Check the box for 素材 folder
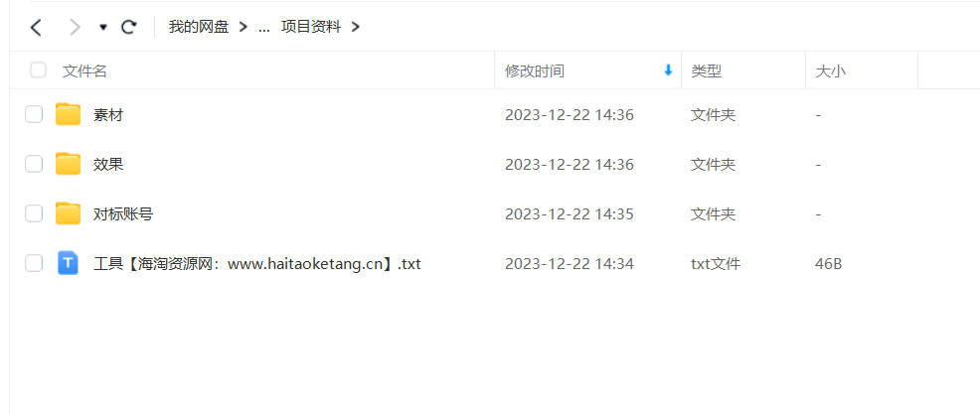The height and width of the screenshot is (414, 980). pyautogui.click(x=34, y=114)
